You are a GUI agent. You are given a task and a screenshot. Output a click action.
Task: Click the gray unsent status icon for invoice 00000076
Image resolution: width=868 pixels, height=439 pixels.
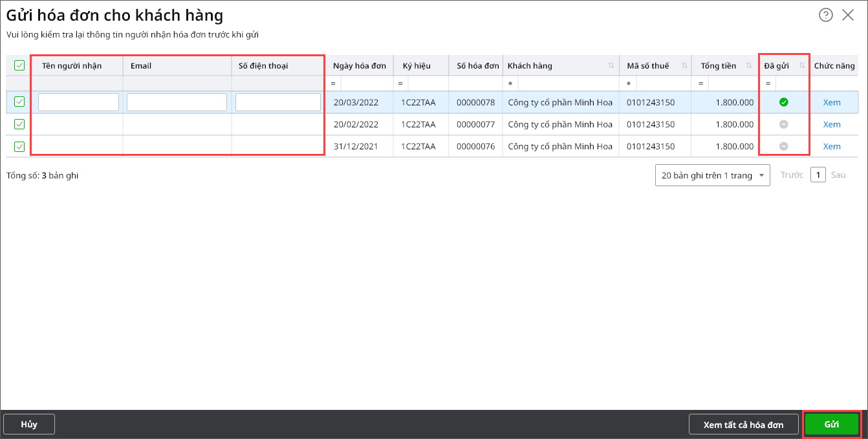point(783,146)
